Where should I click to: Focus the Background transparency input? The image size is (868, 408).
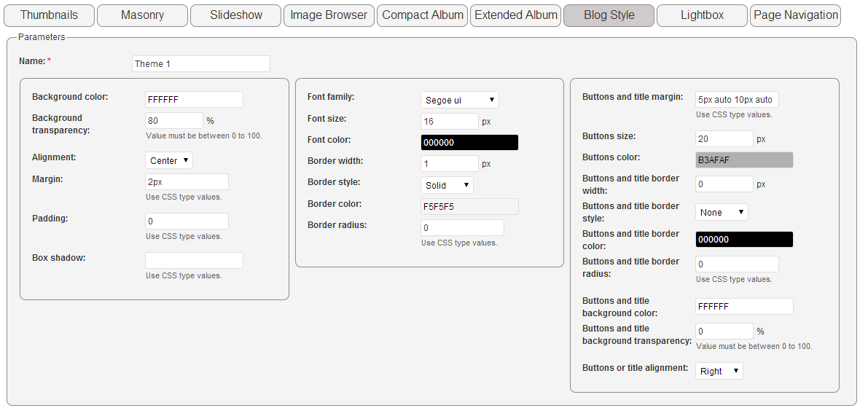[174, 121]
